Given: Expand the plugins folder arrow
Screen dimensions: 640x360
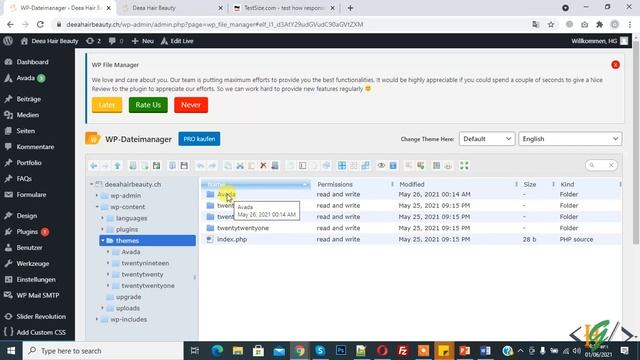Looking at the screenshot, I should tap(103, 229).
